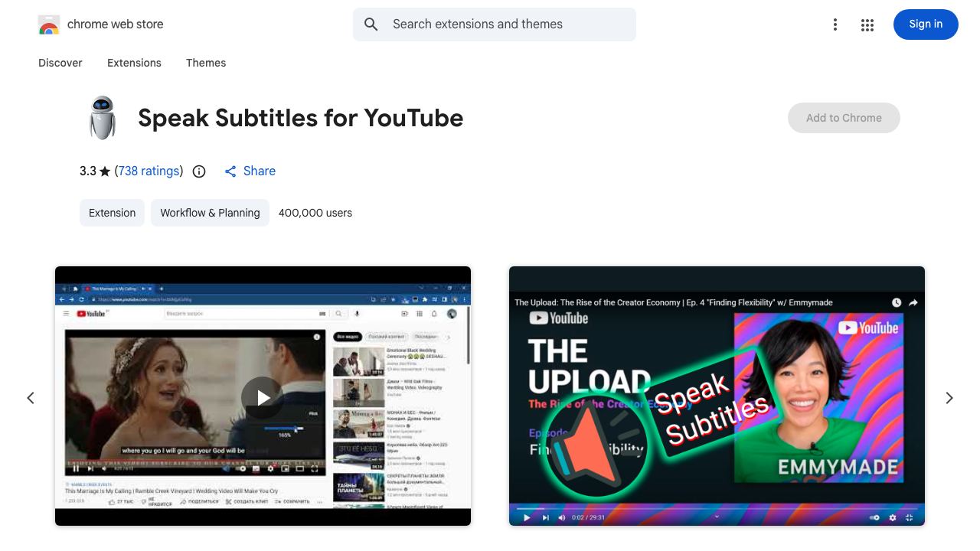Open the EMMYMADE Upload screenshot thumbnail
This screenshot has width=980, height=551.
(x=717, y=396)
